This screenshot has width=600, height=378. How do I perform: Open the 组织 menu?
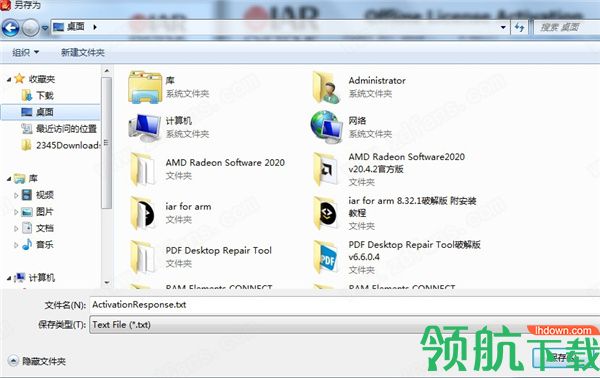(x=26, y=52)
